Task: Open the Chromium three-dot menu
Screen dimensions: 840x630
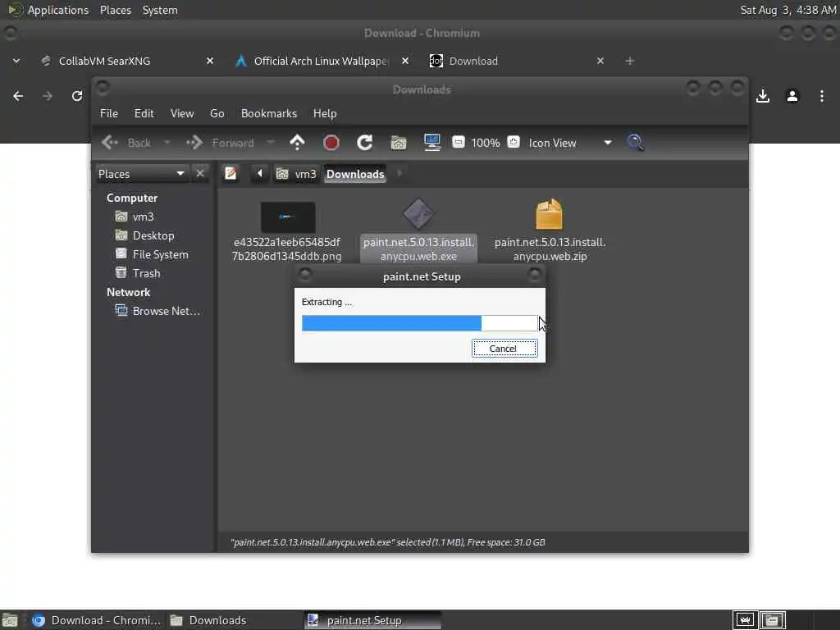Action: point(822,96)
